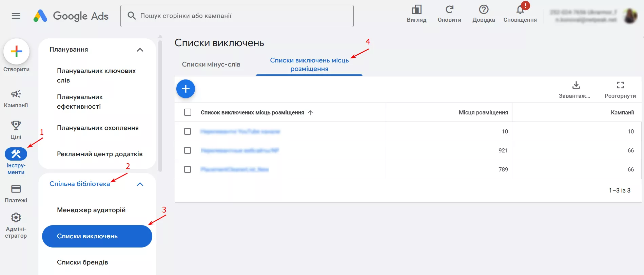Screen dimensions: 644x275
Task: Open the Сповіщення notifications bell
Action: 520,10
